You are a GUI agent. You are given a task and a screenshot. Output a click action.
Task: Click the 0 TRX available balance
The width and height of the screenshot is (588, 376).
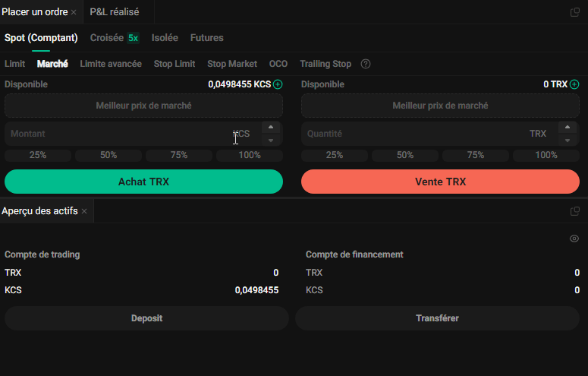point(555,84)
